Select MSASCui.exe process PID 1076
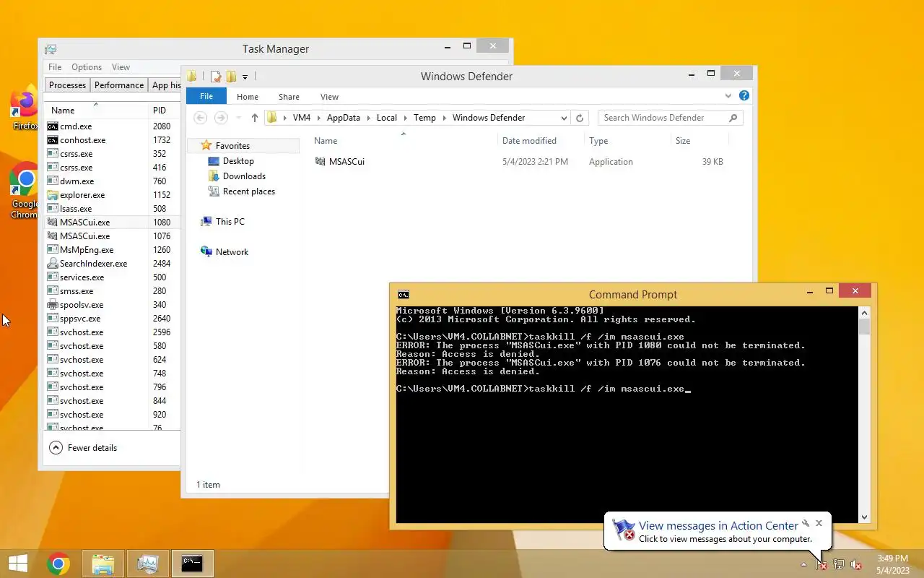Viewport: 924px width, 578px height. [x=113, y=236]
